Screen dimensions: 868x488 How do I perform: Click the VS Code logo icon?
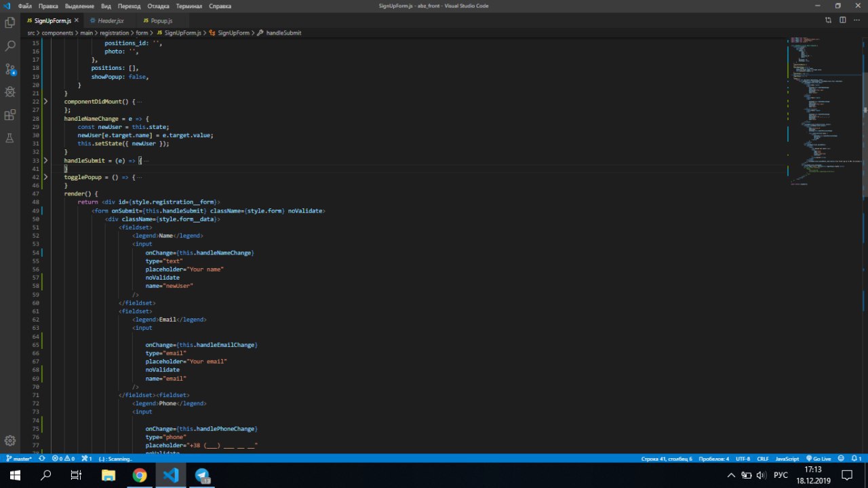(x=7, y=5)
